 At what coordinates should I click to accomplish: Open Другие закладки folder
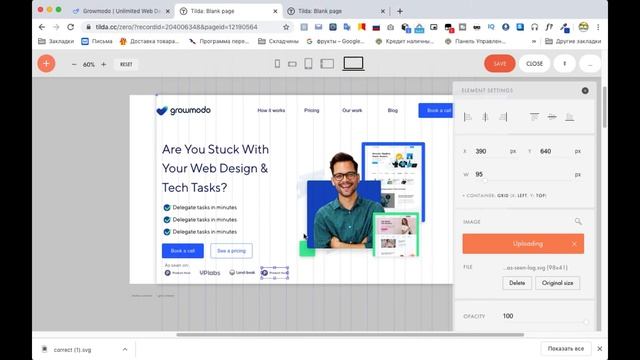pyautogui.click(x=573, y=41)
